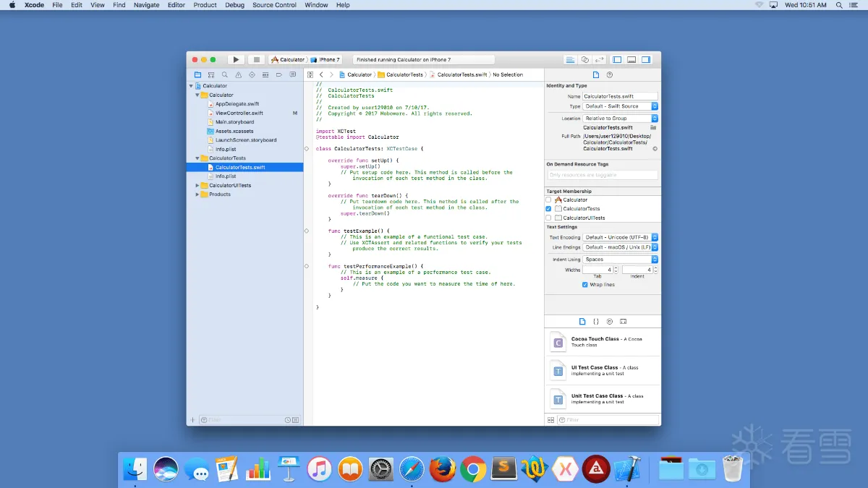Hide the debug area panel
The image size is (868, 488).
click(631, 60)
